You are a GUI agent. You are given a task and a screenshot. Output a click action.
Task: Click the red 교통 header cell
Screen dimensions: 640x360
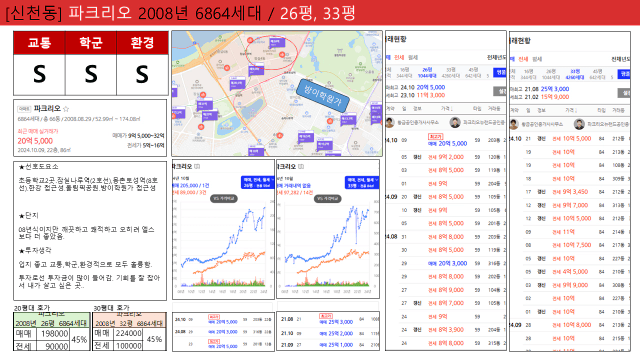(x=40, y=42)
